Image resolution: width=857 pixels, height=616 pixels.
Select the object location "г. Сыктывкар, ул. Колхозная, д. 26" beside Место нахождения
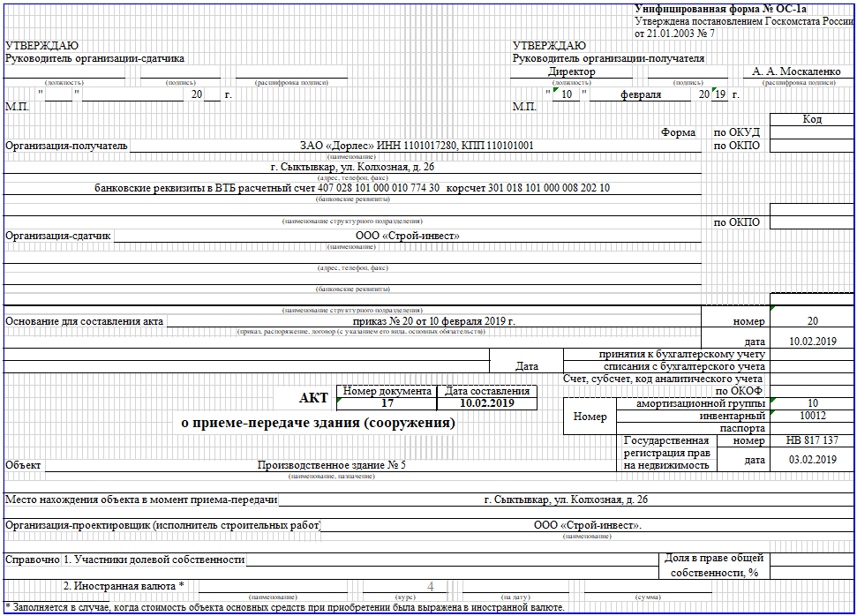[566, 500]
